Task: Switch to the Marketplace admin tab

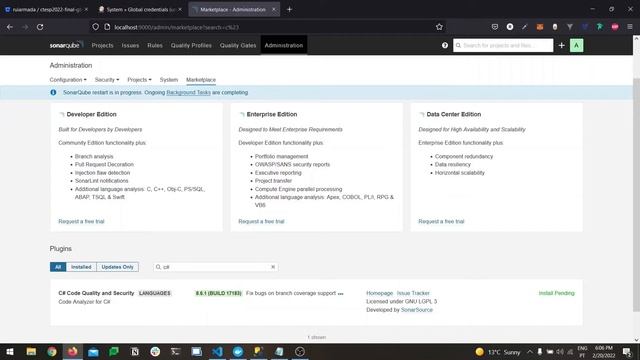Action: click(201, 80)
